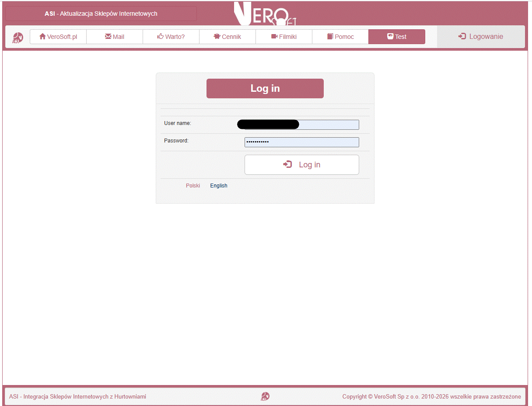The height and width of the screenshot is (406, 532).
Task: Click the ASI paw logo in the footer
Action: point(265,396)
